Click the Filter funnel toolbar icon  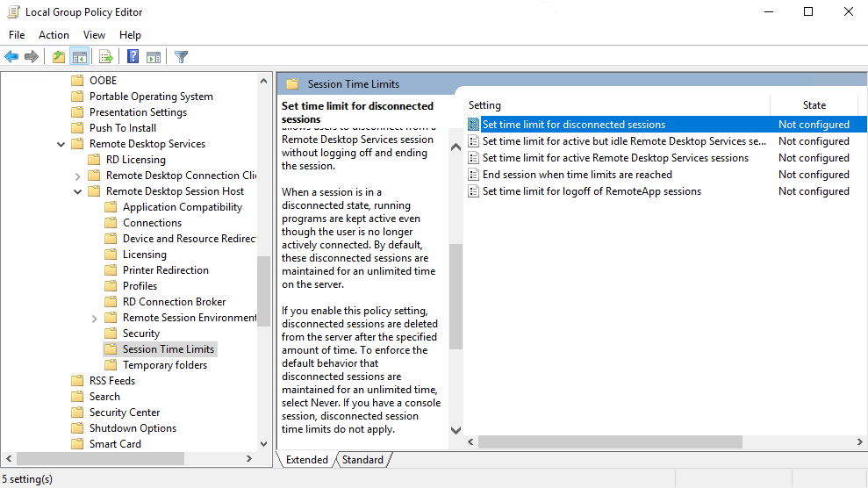click(x=181, y=57)
